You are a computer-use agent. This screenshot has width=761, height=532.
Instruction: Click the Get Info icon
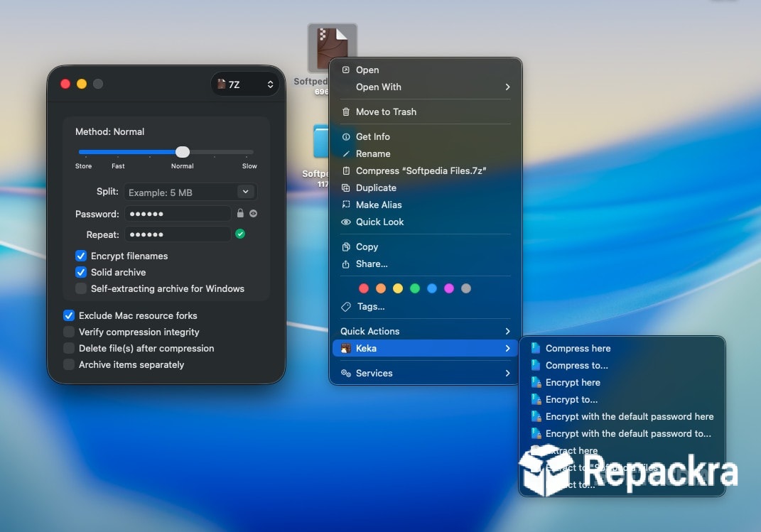click(345, 137)
